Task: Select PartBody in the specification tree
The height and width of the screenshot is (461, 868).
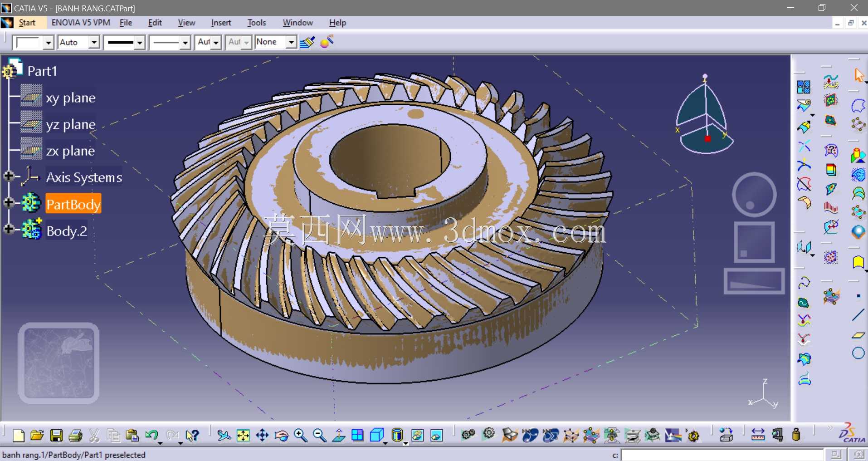Action: [x=73, y=204]
